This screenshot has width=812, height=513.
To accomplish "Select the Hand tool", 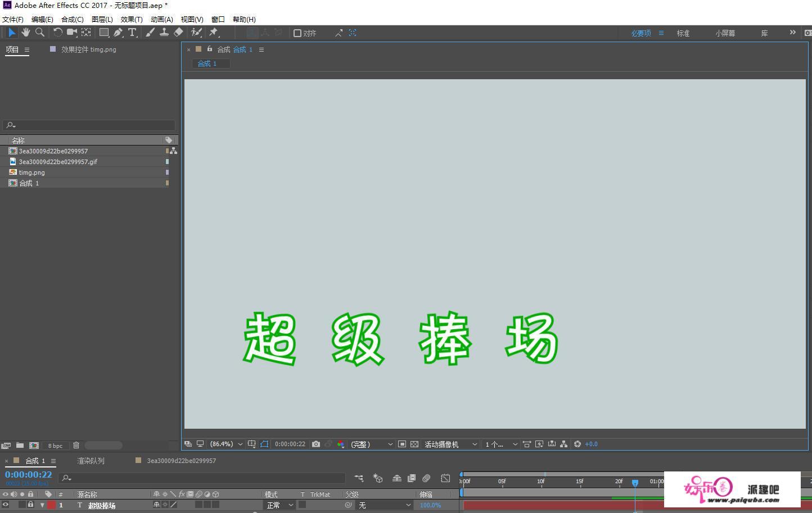I will pyautogui.click(x=26, y=33).
